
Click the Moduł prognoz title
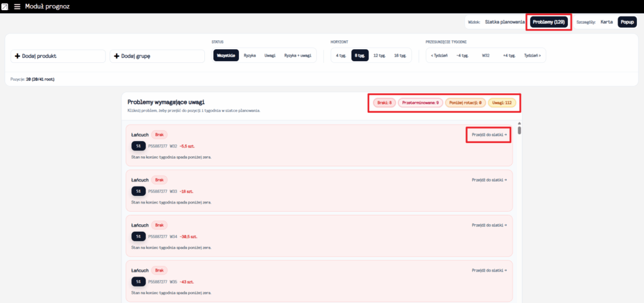point(47,6)
